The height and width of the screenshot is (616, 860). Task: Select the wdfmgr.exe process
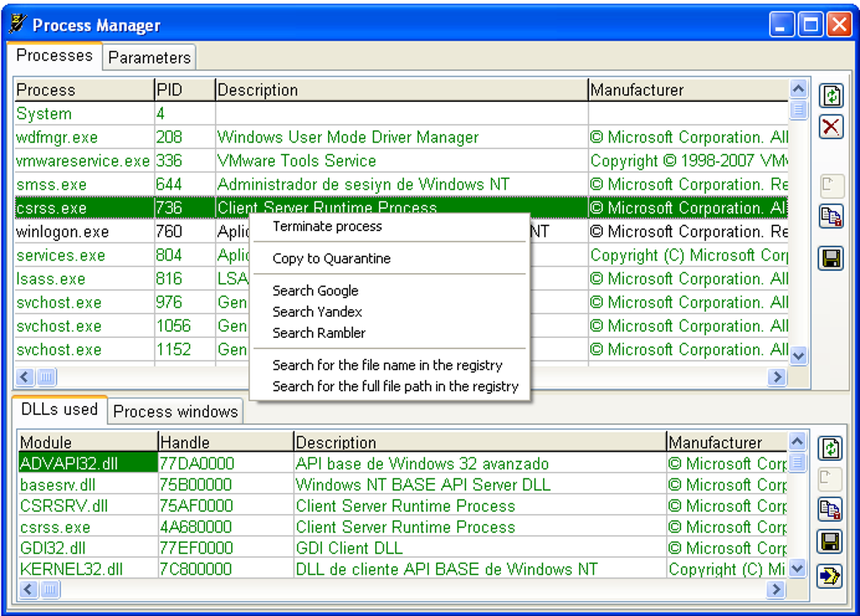(401, 137)
